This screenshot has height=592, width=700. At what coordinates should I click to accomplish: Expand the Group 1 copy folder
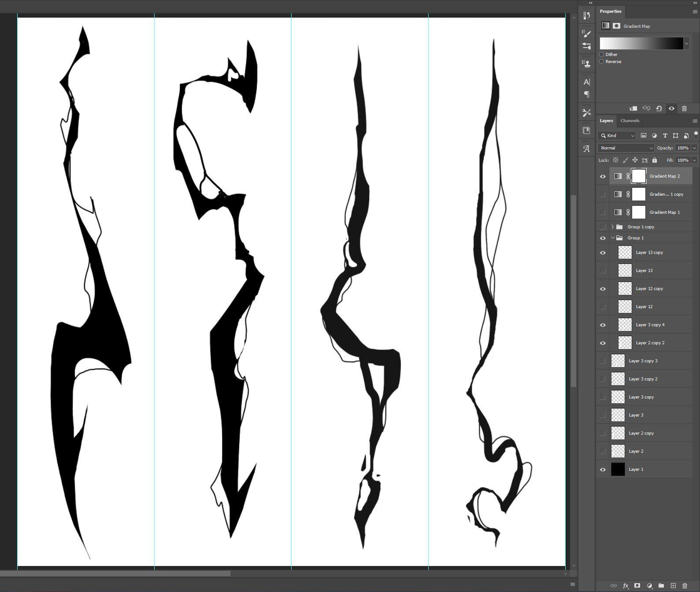612,227
